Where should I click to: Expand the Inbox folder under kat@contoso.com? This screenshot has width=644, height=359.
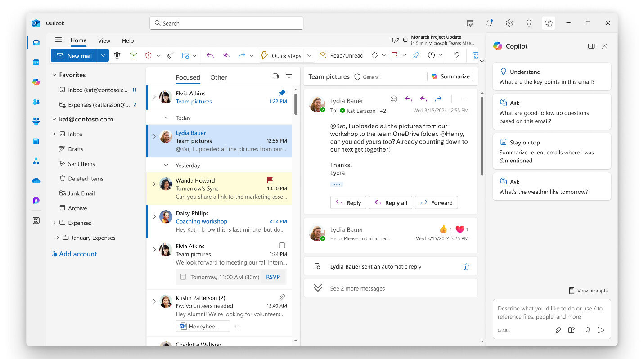click(54, 134)
